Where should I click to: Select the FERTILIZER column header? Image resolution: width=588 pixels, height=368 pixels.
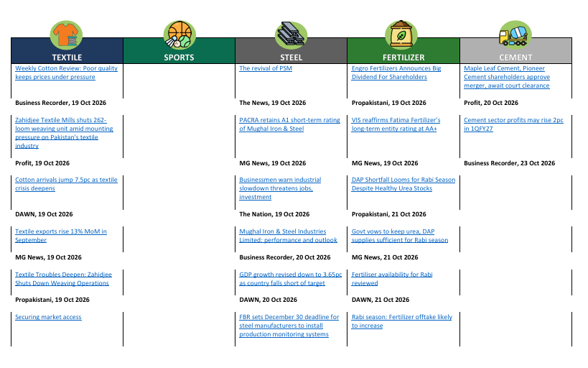(x=403, y=51)
